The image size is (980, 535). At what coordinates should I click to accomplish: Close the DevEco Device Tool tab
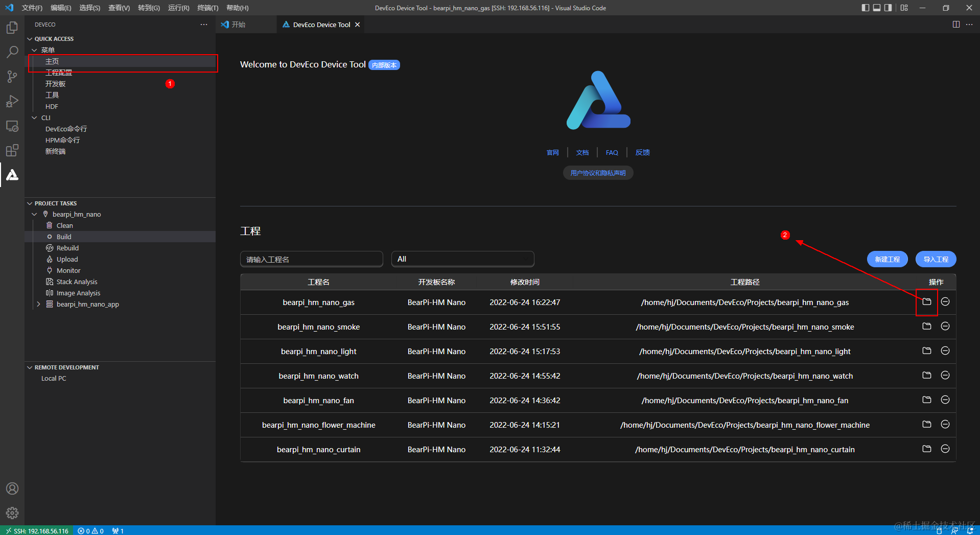pyautogui.click(x=357, y=25)
